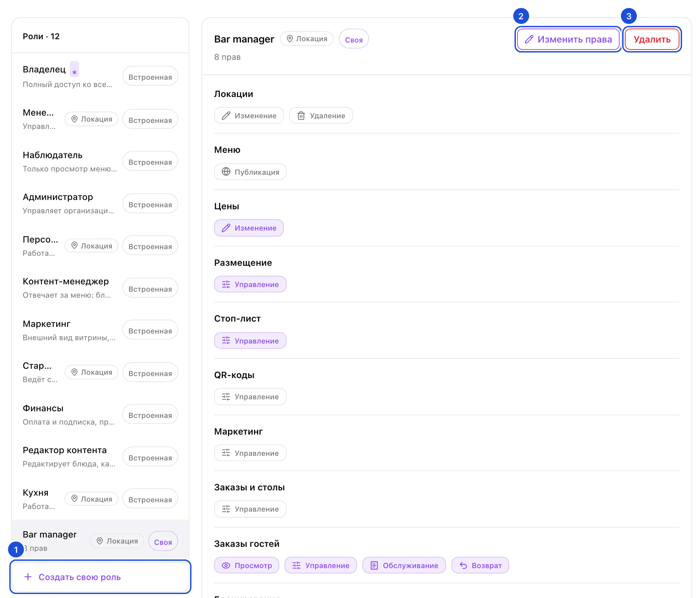Click the Роли · 12 heading
Viewport: 700px width, 598px height.
click(41, 36)
